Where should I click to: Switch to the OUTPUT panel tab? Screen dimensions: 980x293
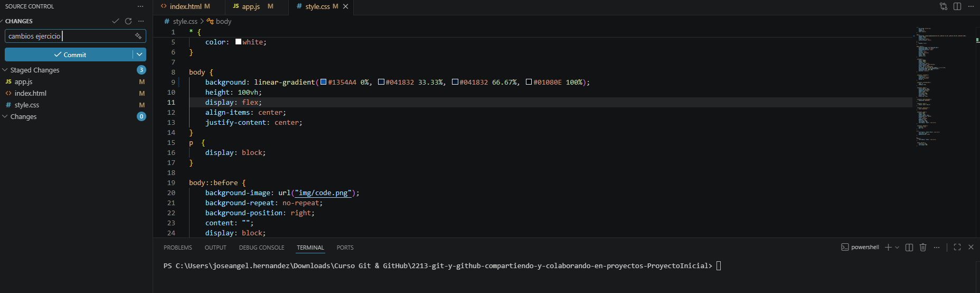point(215,248)
